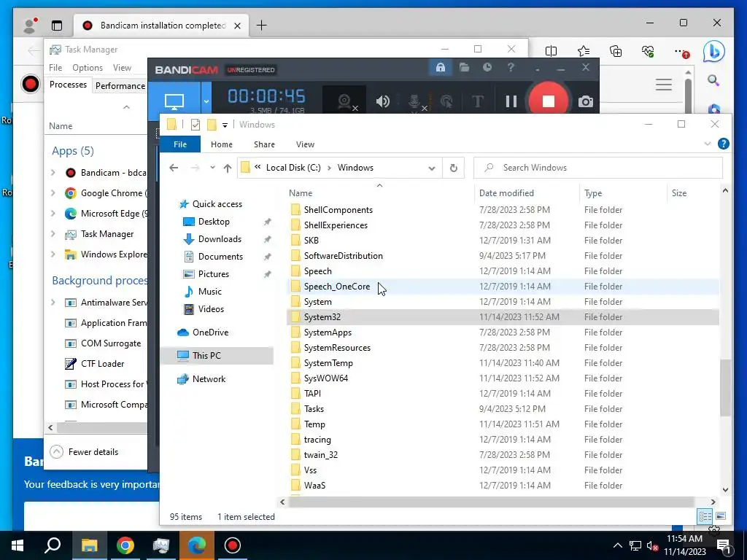
Task: Open File Explorer help icon
Action: 723,144
